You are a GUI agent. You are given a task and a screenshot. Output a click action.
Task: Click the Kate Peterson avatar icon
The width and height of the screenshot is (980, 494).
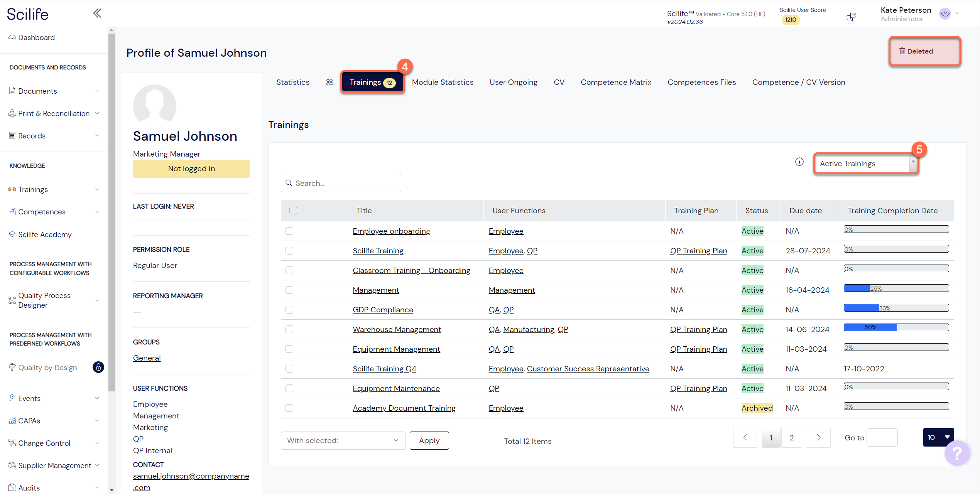pos(945,14)
